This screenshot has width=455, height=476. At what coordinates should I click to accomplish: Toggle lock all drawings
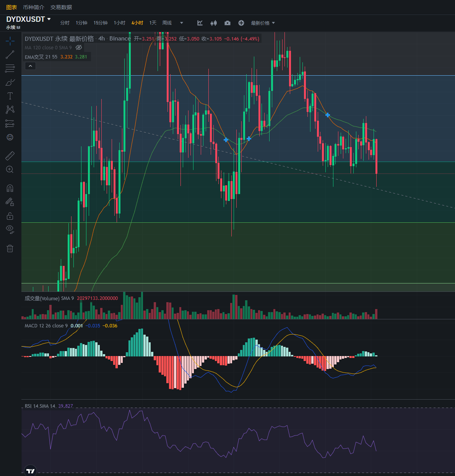[x=10, y=216]
